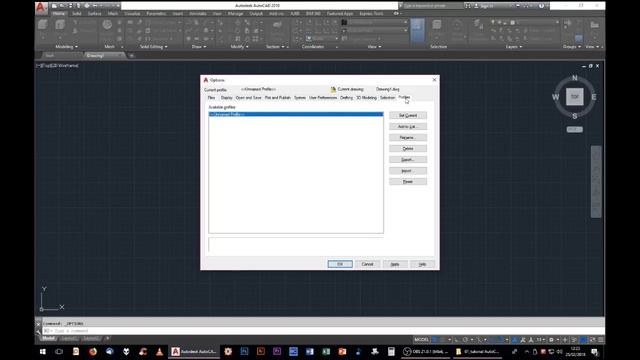Switch to the Display tab in Options
This screenshot has width=640, height=360.
point(227,98)
